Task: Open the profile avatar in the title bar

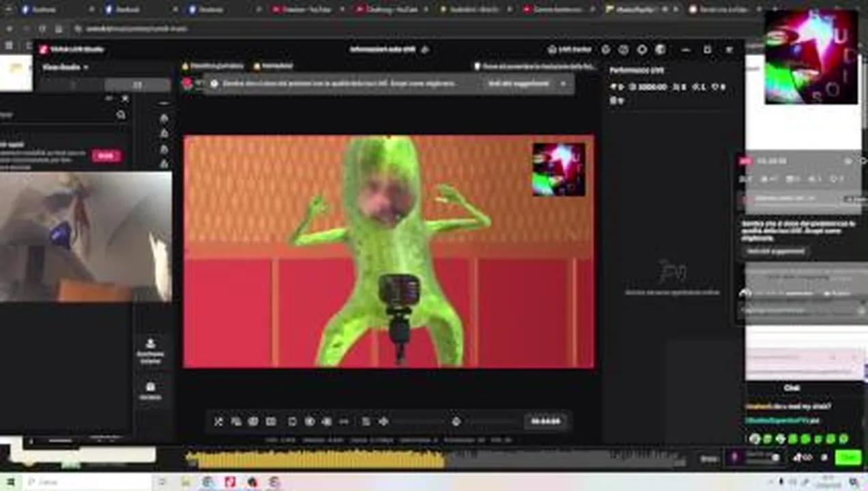Action: coord(660,49)
